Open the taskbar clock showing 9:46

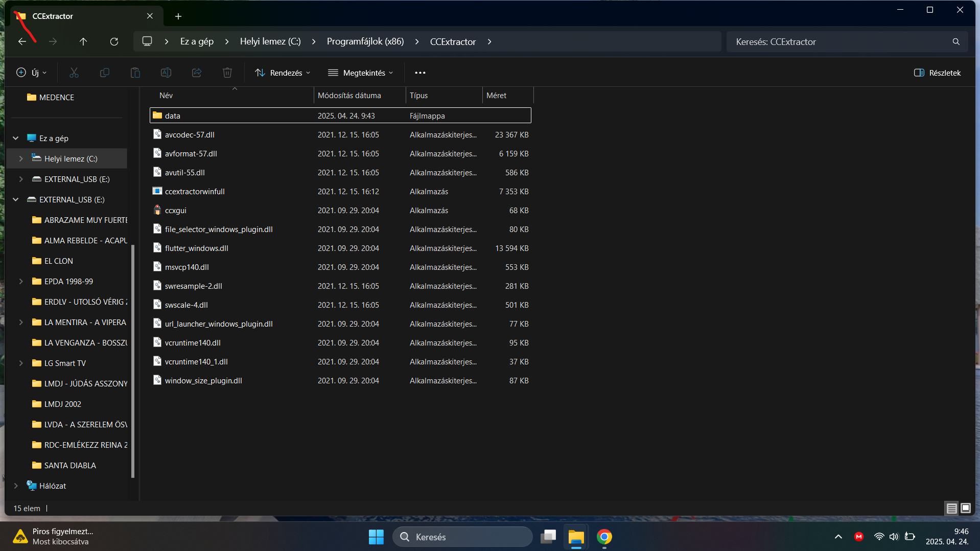tap(947, 537)
